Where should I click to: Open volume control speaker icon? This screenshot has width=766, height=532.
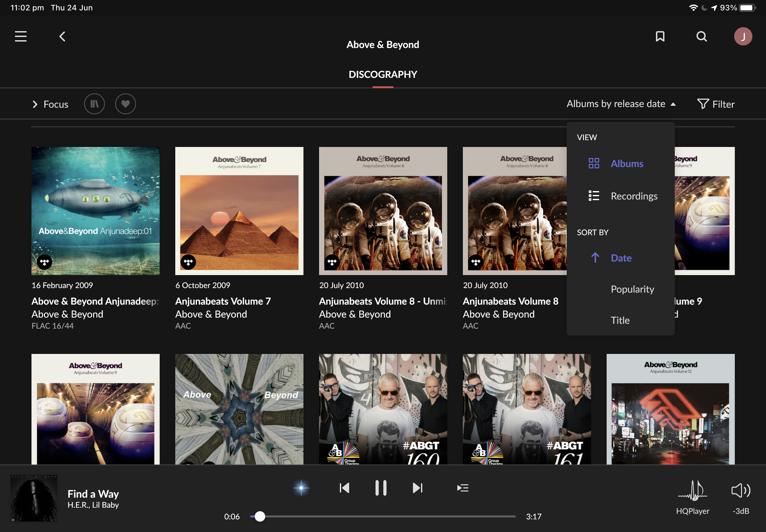coord(741,490)
